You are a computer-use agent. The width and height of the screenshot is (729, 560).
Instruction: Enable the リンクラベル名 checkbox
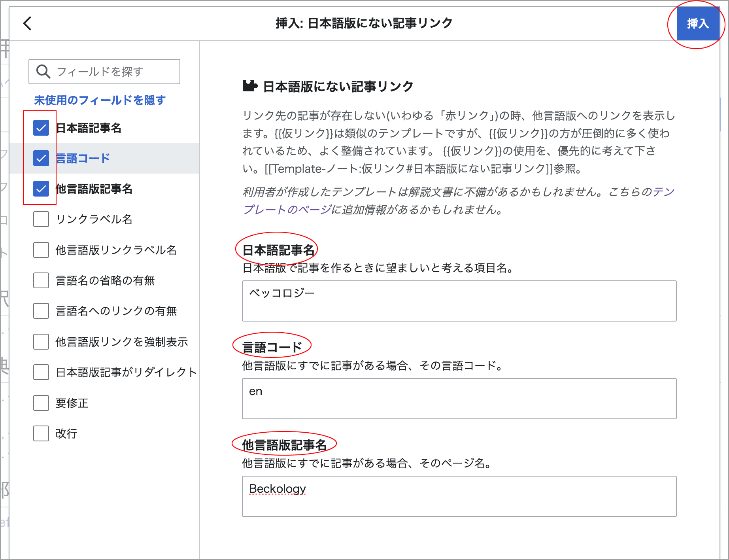(41, 219)
